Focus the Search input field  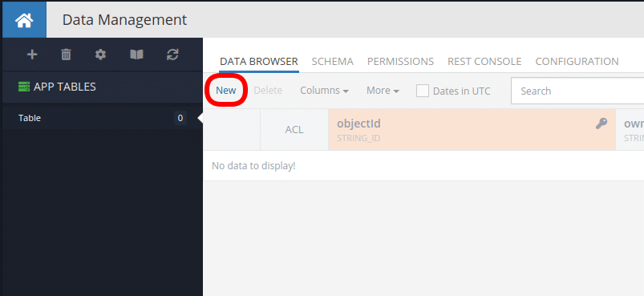click(x=577, y=91)
